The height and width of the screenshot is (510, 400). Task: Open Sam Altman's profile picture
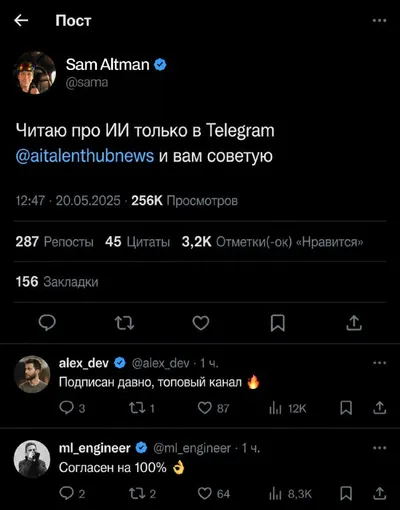click(35, 73)
